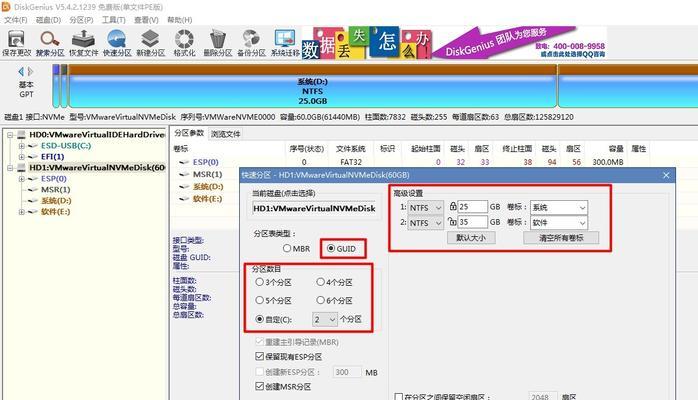The width and height of the screenshot is (698, 400).
Task: Click the ESP(0) partition icon in partition list
Action: pos(184,162)
